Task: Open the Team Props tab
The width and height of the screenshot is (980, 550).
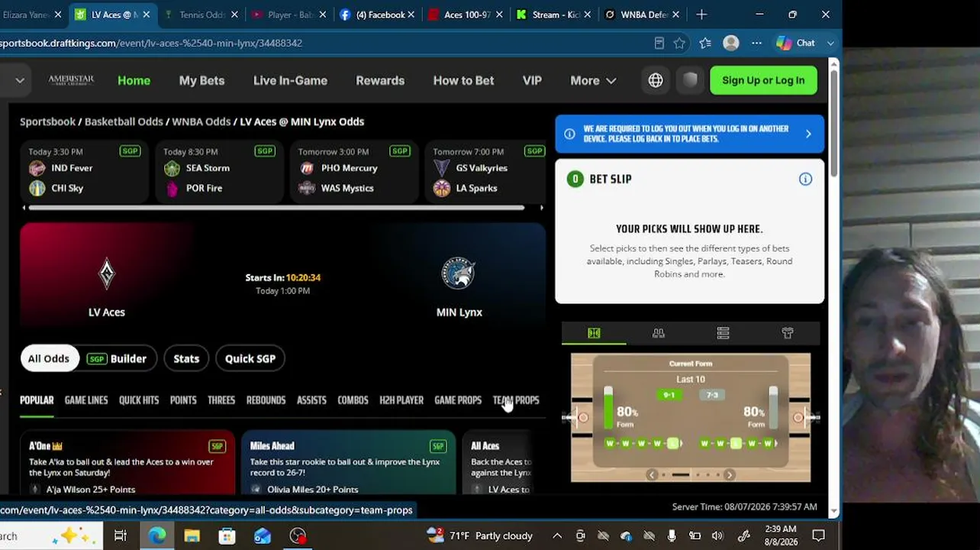Action: (x=516, y=400)
